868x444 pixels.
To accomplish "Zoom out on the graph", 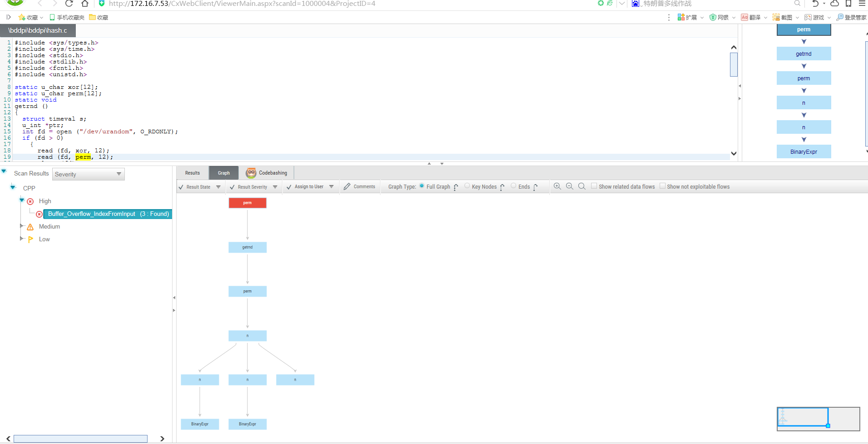I will 570,186.
